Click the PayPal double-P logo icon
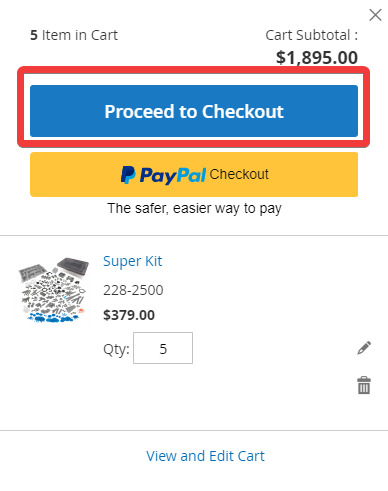The height and width of the screenshot is (491, 388). click(x=128, y=175)
